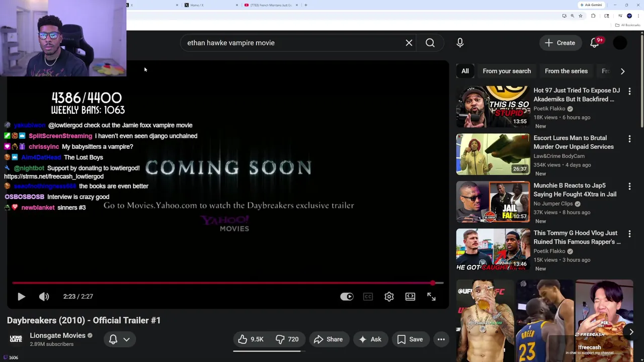Open Munchie B Reacts video thumbnail
The width and height of the screenshot is (644, 362).
[x=493, y=202]
